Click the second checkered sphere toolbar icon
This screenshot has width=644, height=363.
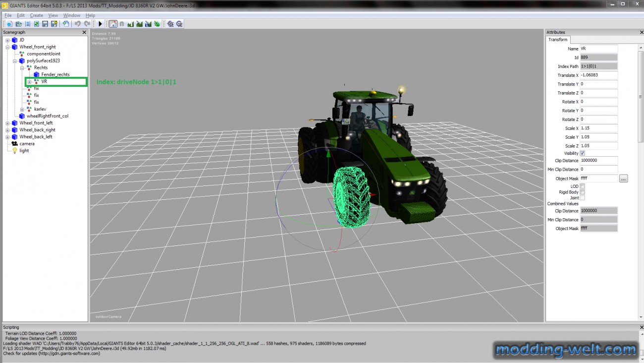(179, 24)
